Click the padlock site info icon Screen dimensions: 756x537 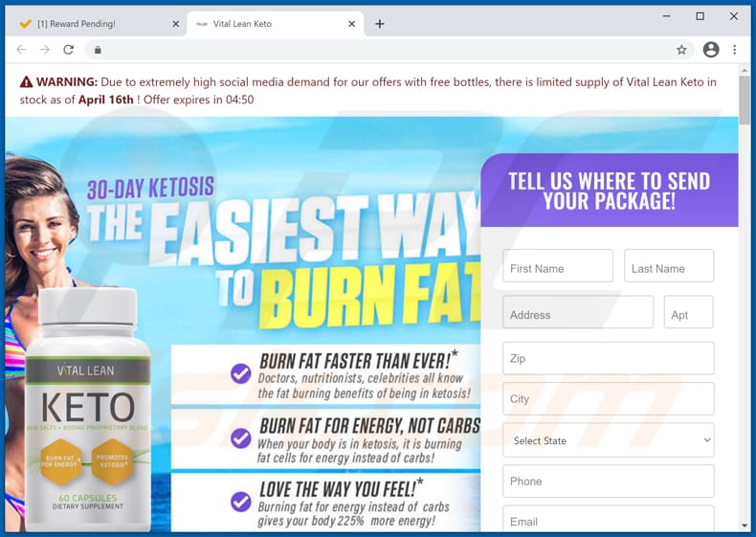point(98,50)
